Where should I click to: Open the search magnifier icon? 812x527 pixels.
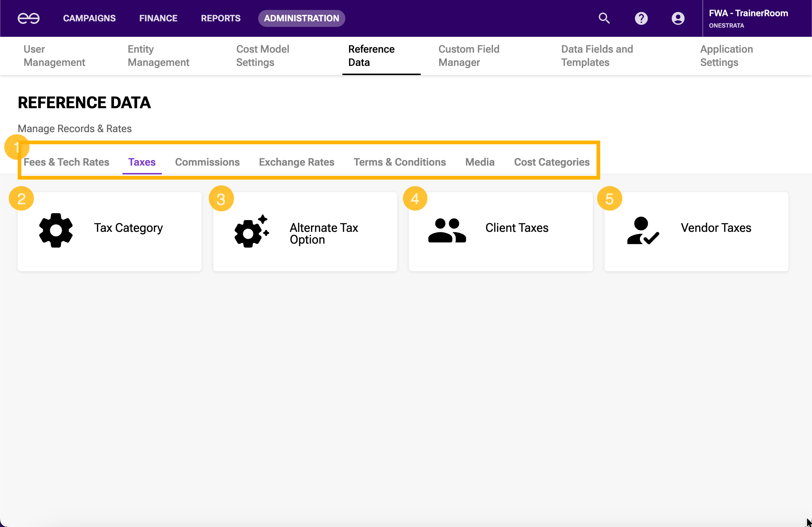(x=604, y=18)
